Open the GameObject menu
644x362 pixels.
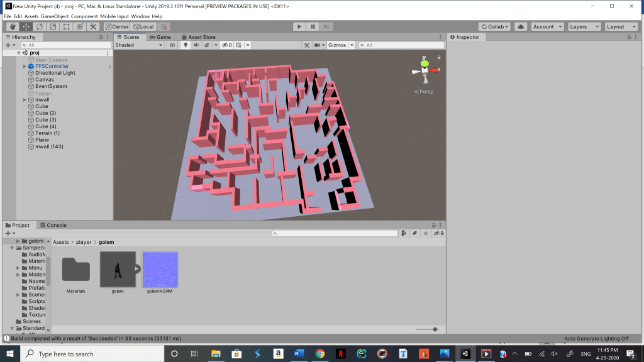point(55,16)
